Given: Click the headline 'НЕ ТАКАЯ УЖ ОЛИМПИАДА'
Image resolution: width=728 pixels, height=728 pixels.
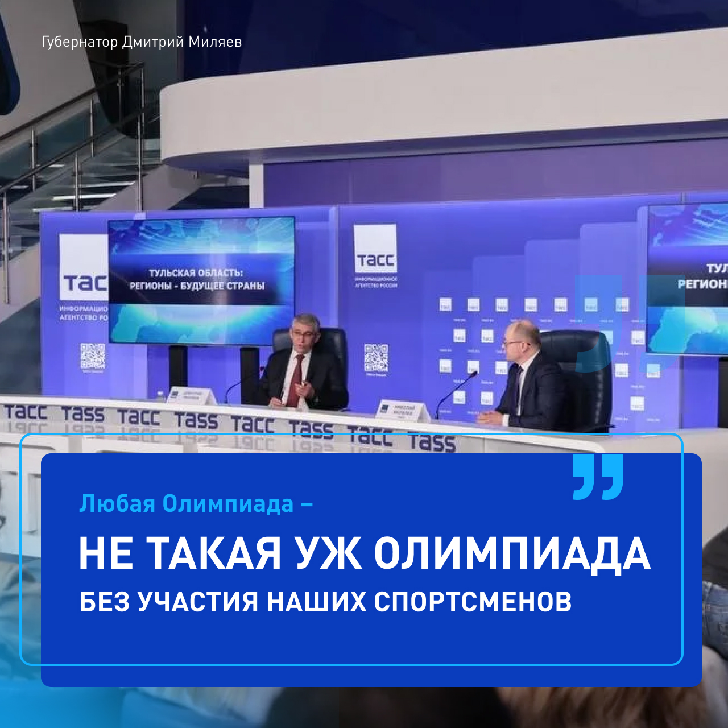Looking at the screenshot, I should [364, 553].
